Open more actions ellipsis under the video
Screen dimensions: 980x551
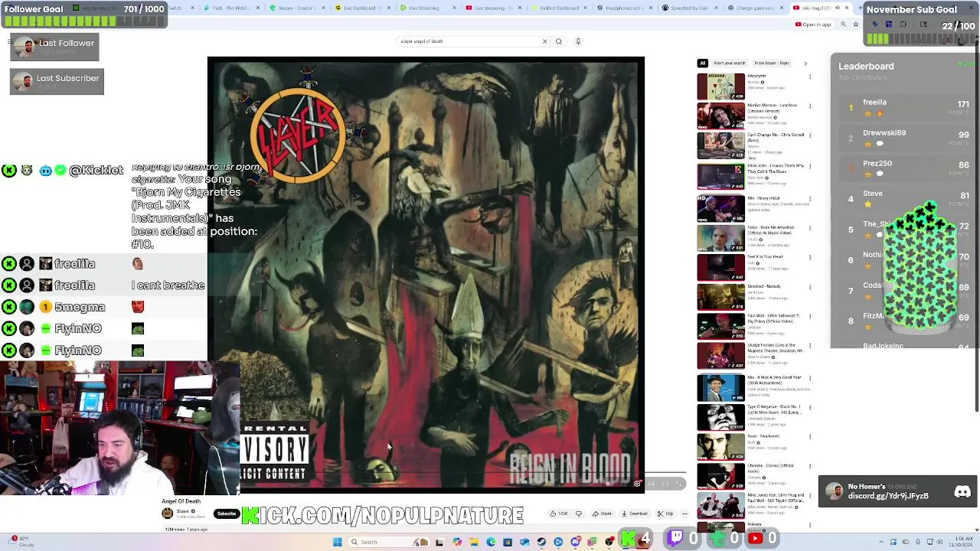click(x=684, y=514)
